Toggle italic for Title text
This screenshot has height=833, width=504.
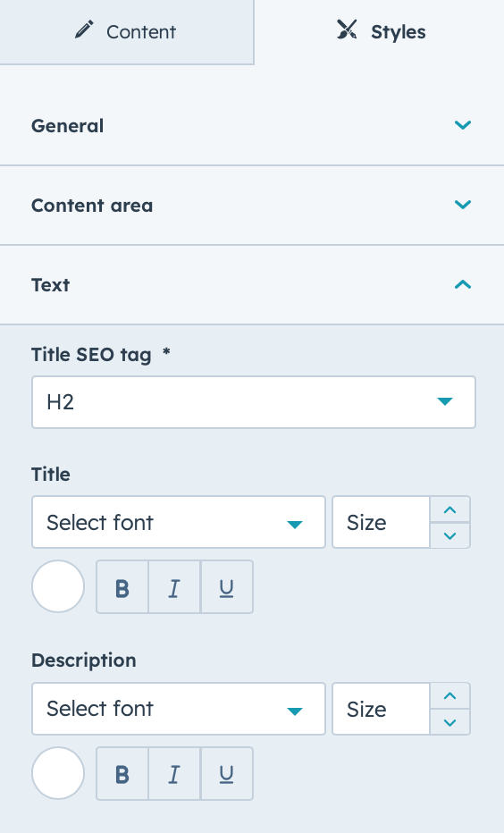point(174,587)
